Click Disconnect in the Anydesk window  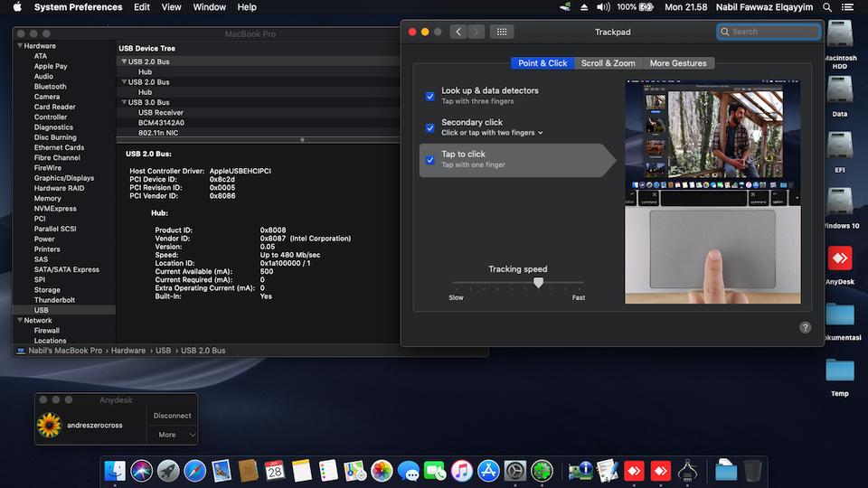tap(172, 416)
